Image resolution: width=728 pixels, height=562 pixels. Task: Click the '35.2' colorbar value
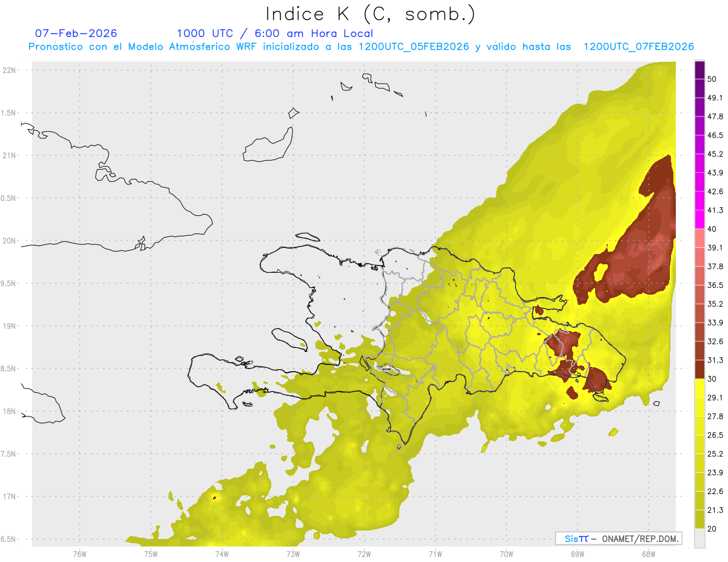pyautogui.click(x=715, y=304)
